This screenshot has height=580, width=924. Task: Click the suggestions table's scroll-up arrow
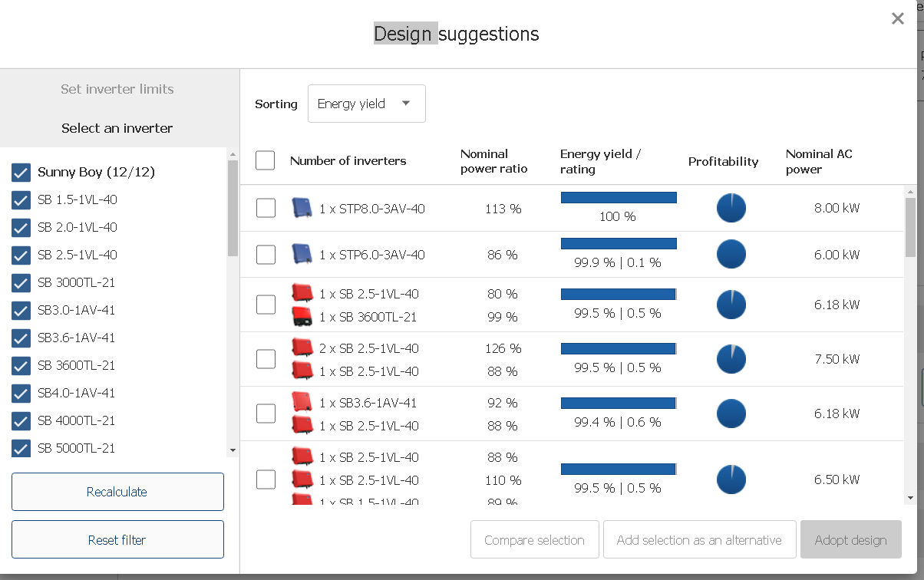pyautogui.click(x=911, y=192)
